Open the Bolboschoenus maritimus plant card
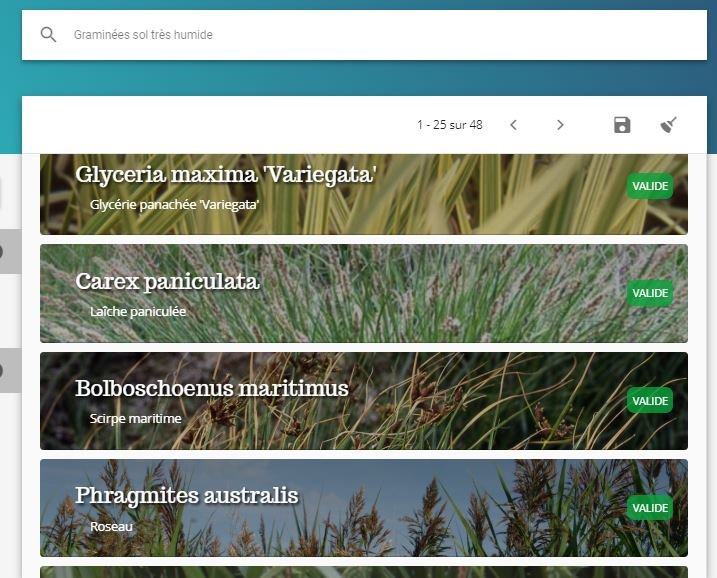717x578 pixels. pyautogui.click(x=364, y=401)
